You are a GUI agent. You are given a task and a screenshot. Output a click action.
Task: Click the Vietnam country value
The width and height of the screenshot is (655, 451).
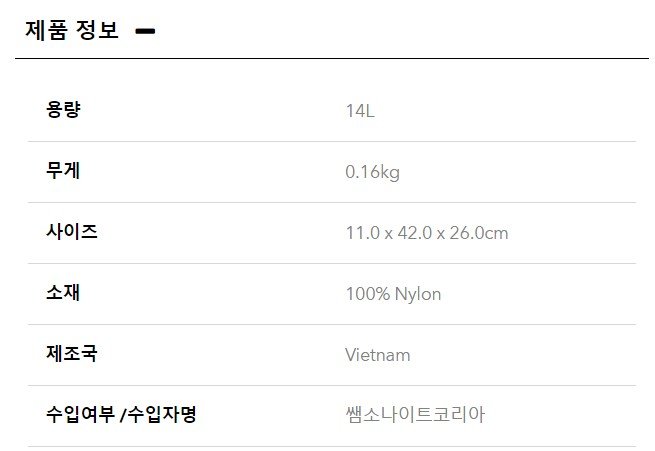378,355
